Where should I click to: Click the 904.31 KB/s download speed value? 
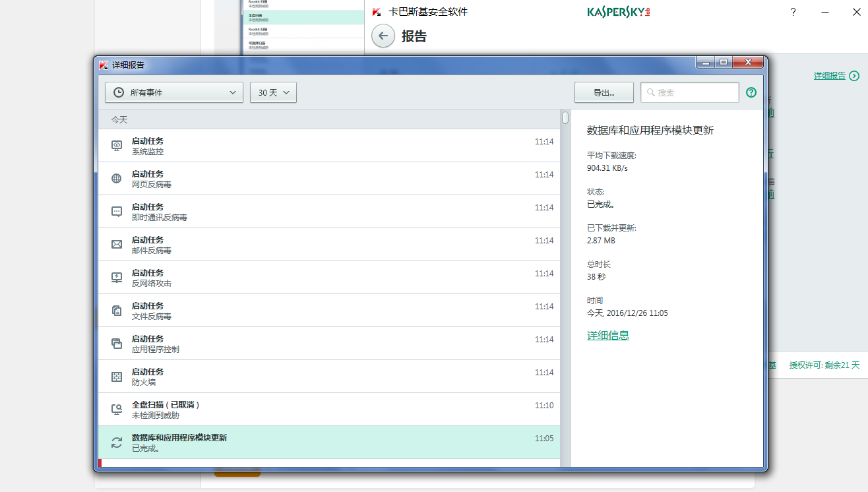[607, 168]
